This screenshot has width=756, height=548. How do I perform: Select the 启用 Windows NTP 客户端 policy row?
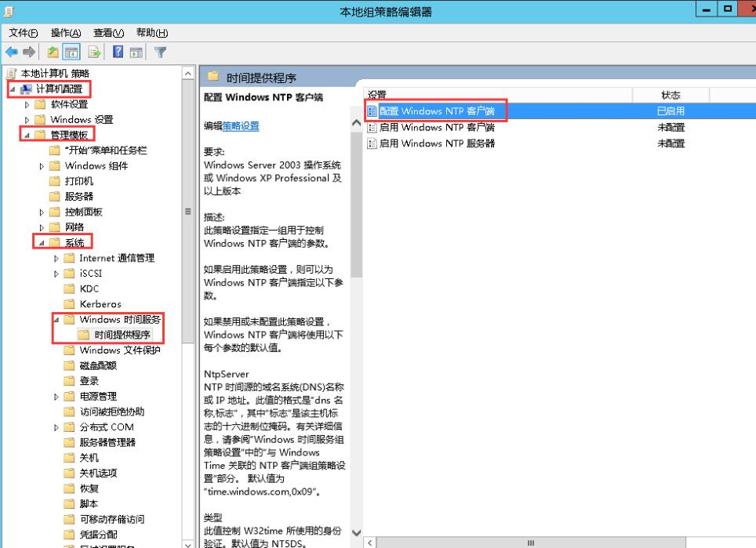click(x=559, y=127)
